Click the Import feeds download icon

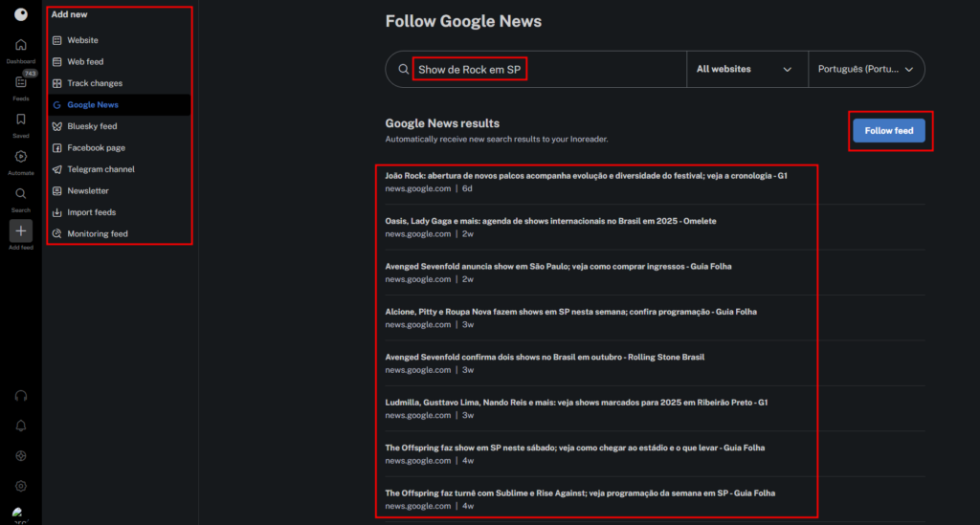(x=56, y=212)
